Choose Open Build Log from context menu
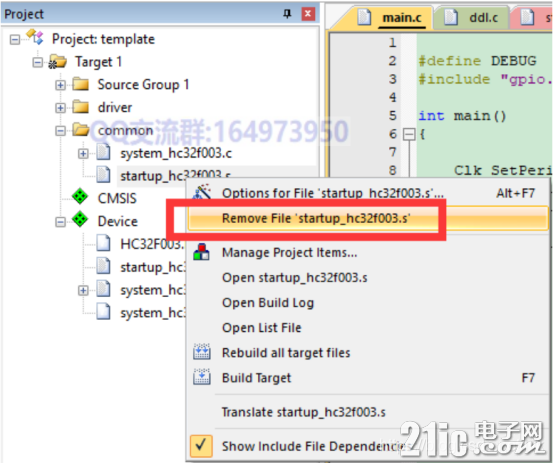 [268, 303]
